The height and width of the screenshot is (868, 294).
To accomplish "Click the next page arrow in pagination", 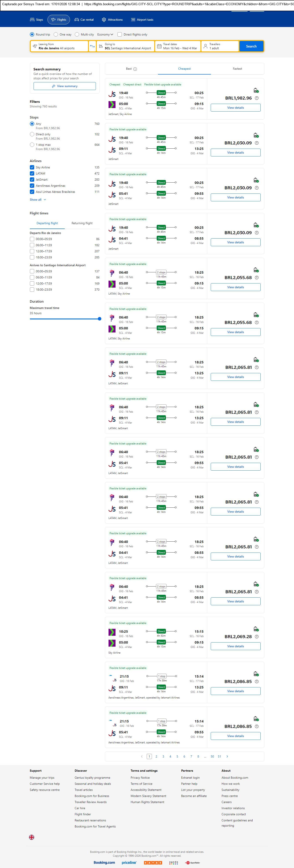I will click(x=227, y=756).
